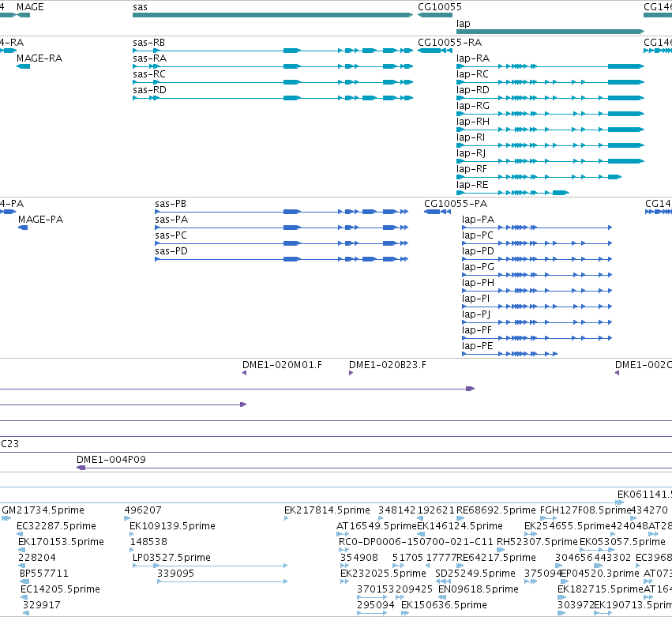Click the 354908 feature label
This screenshot has height=617, width=672.
(x=359, y=558)
